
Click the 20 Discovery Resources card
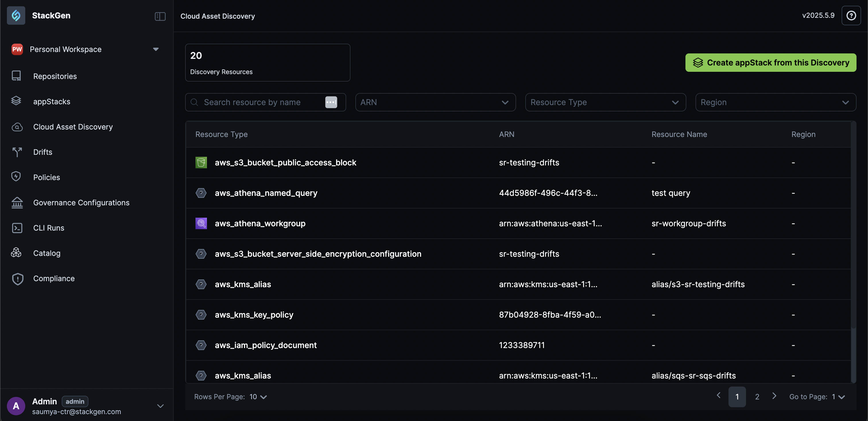268,63
